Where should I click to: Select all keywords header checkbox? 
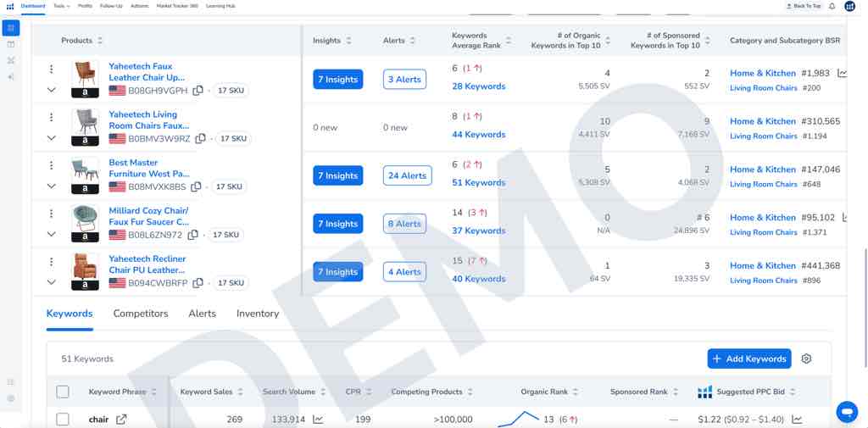tap(63, 392)
